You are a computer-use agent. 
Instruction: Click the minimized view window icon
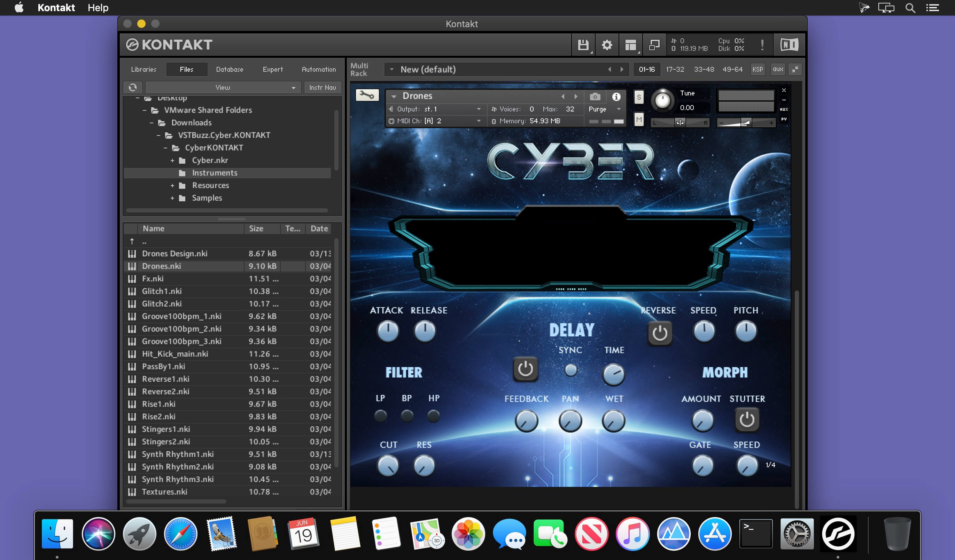[x=654, y=45]
